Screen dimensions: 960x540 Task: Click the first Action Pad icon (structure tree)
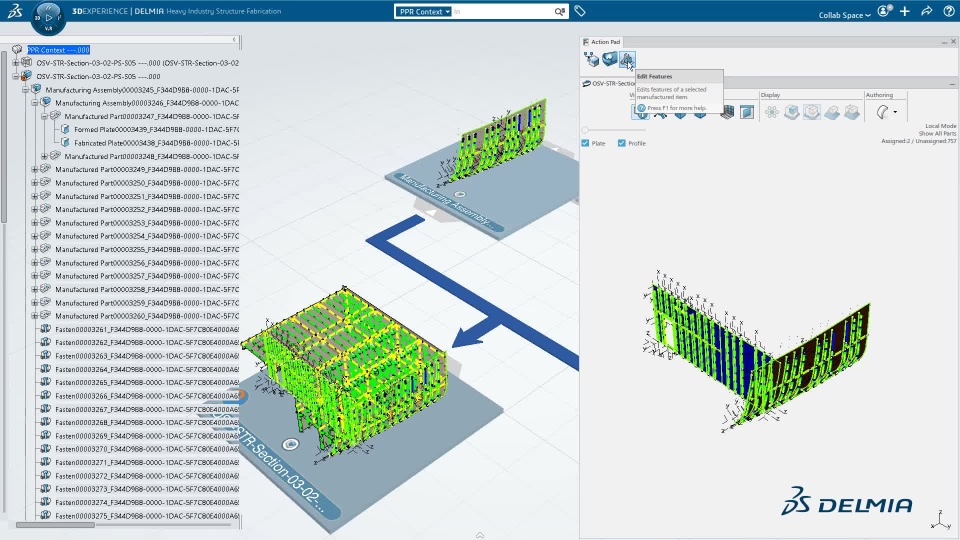591,59
